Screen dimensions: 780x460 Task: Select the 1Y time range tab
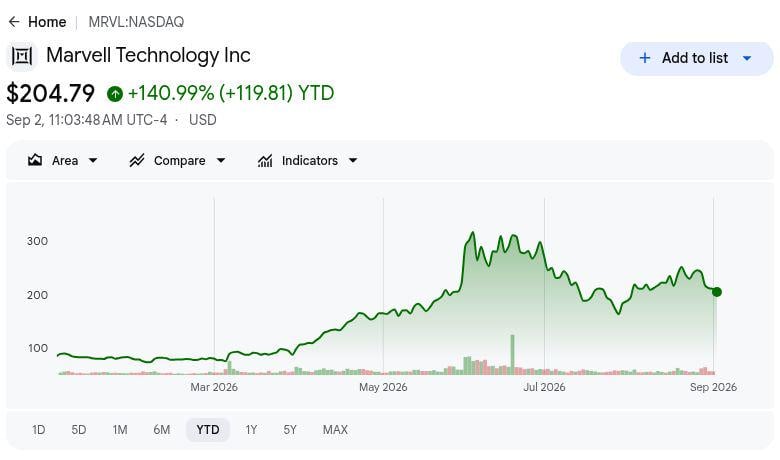click(x=251, y=430)
